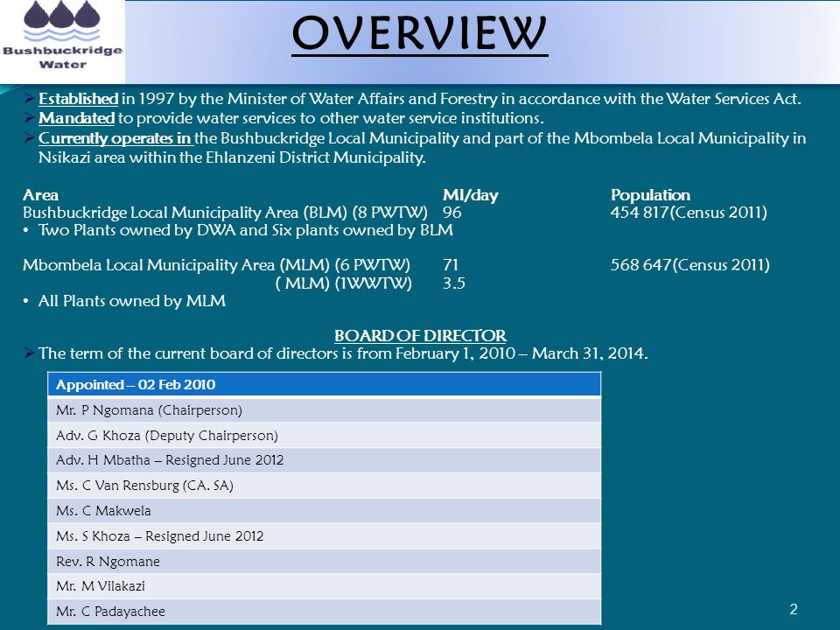Select row 'Ms. C Van Rensburg (CA. SA)'

point(324,486)
